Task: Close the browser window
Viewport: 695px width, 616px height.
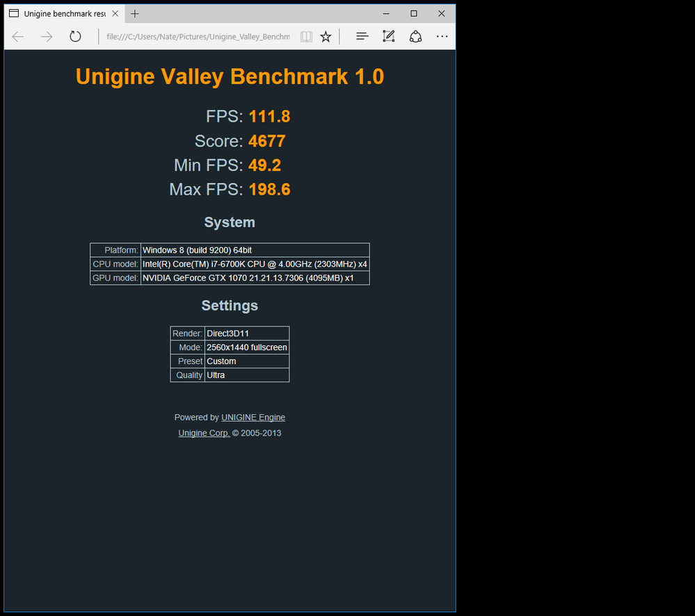Action: (x=442, y=14)
